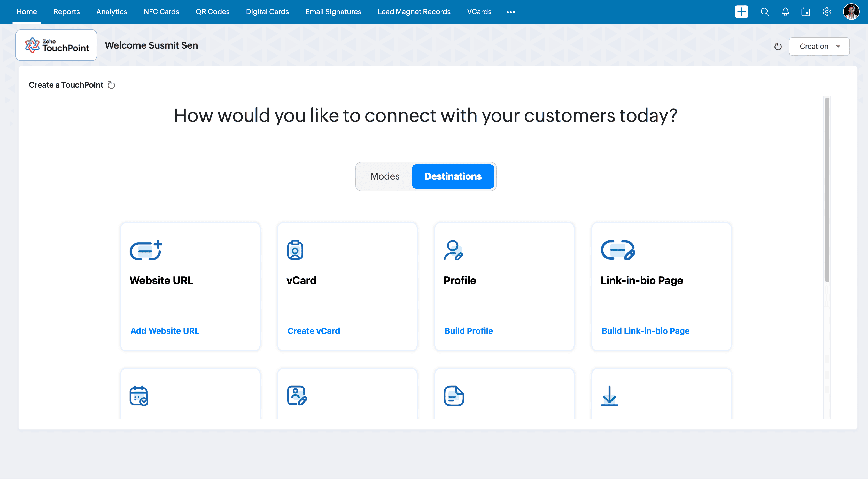Go to the QR Codes tab
This screenshot has width=868, height=479.
[x=212, y=12]
